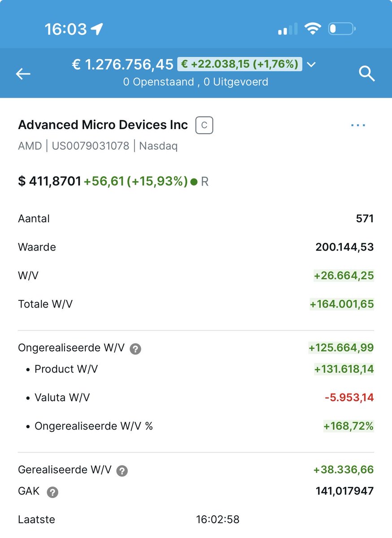Screen dimensions: 392x538
Task: Tap the W/V value +26.664,25
Action: (344, 275)
